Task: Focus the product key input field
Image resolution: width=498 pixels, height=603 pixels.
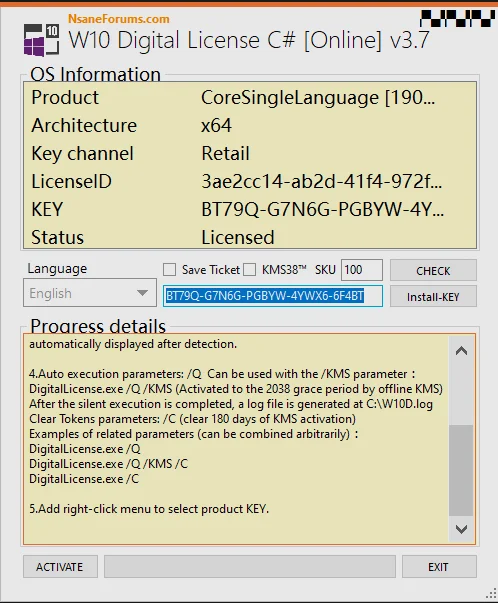Action: click(273, 296)
